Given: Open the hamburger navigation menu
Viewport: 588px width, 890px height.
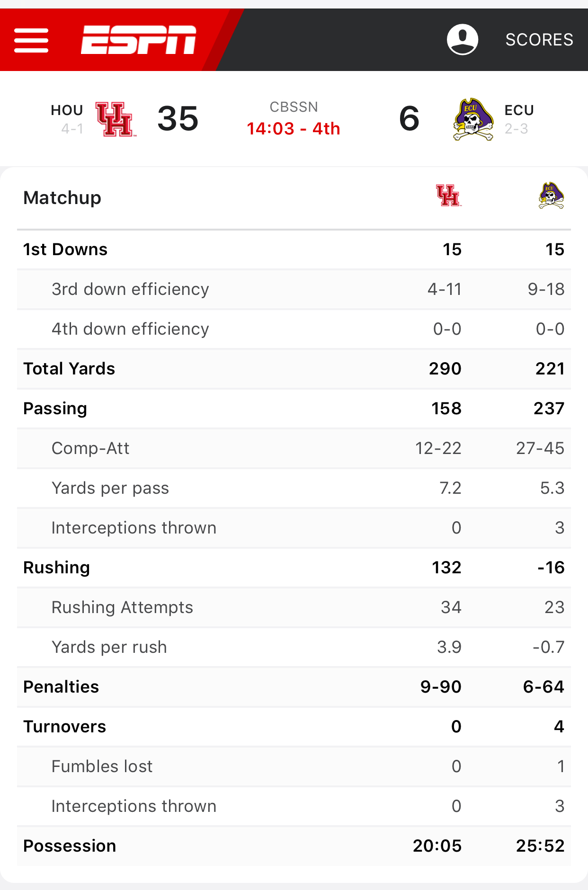Looking at the screenshot, I should [x=31, y=40].
